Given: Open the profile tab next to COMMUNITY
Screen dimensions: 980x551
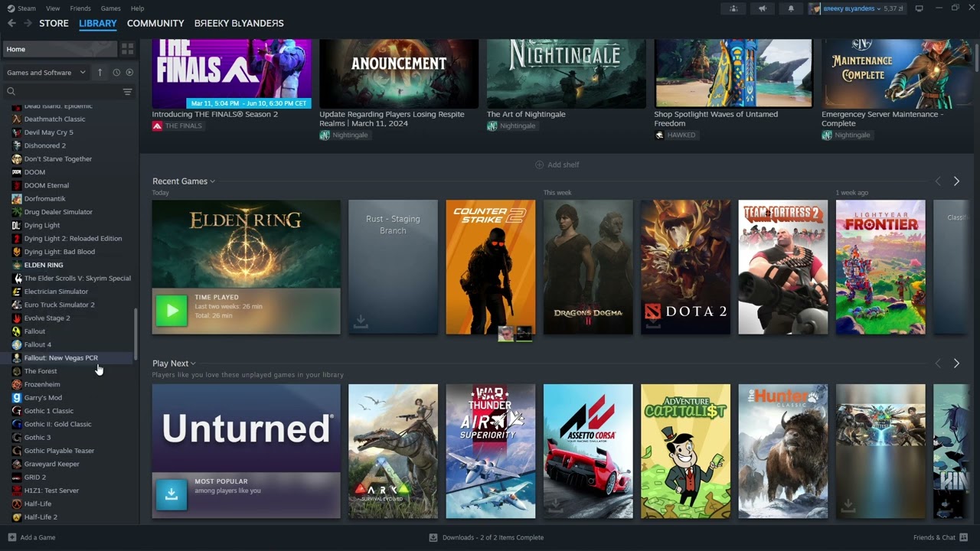Looking at the screenshot, I should pos(239,23).
